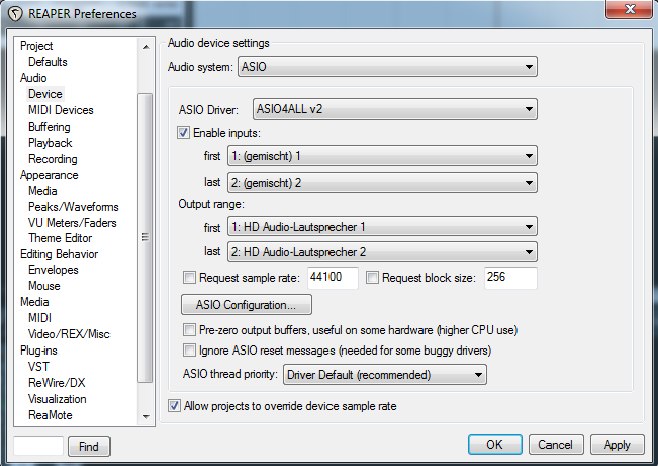Open the MIDI Devices page
658x466 pixels.
click(61, 110)
